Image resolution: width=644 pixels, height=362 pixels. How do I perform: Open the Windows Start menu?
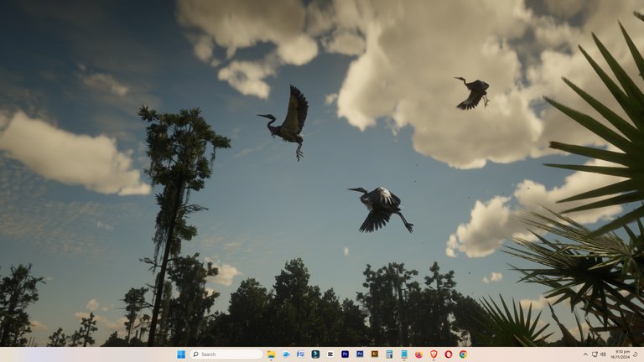[181, 354]
